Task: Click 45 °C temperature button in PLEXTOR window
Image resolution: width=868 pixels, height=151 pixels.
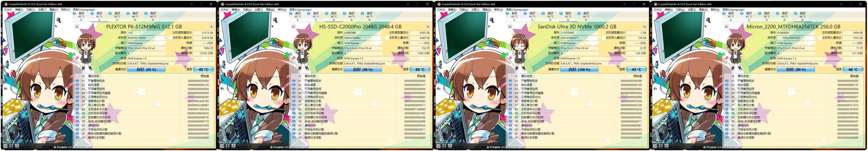Action: [204, 69]
